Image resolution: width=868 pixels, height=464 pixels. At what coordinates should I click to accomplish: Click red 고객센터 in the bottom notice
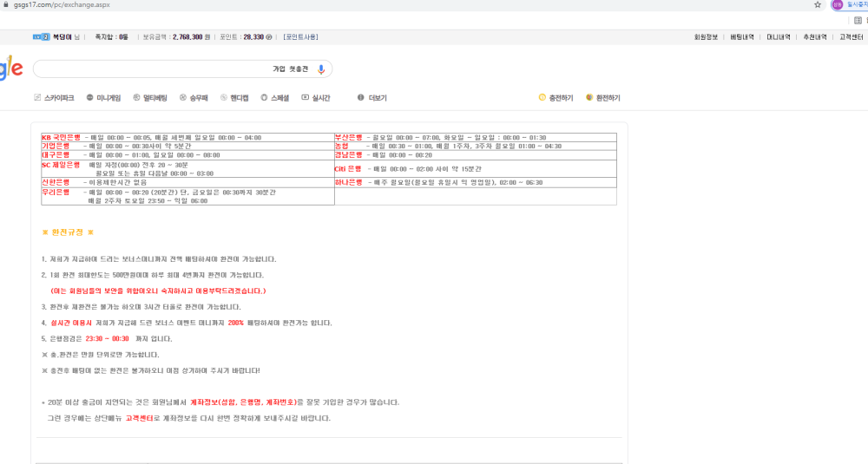[x=140, y=418]
